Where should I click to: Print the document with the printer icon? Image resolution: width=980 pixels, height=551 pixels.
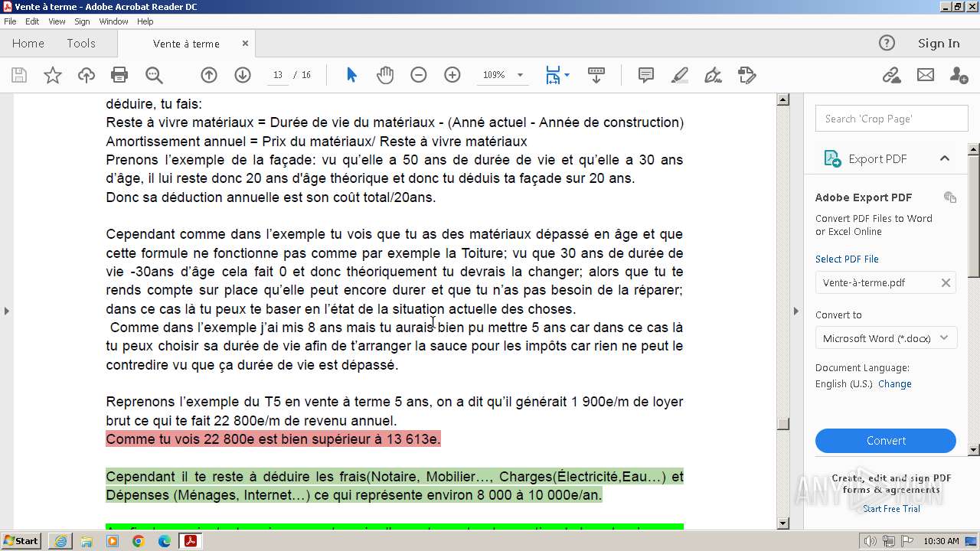119,75
